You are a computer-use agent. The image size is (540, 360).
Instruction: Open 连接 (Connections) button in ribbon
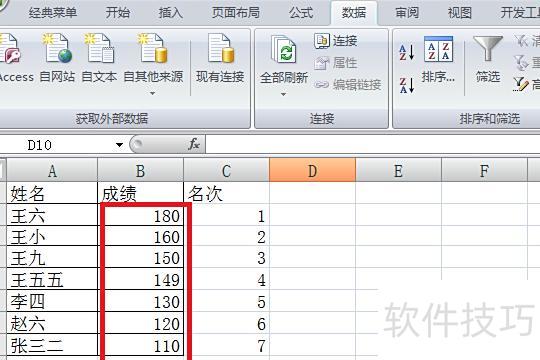[x=336, y=41]
